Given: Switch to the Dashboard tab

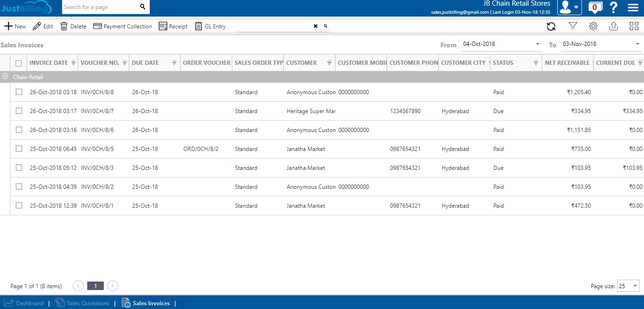Looking at the screenshot, I should tap(24, 303).
